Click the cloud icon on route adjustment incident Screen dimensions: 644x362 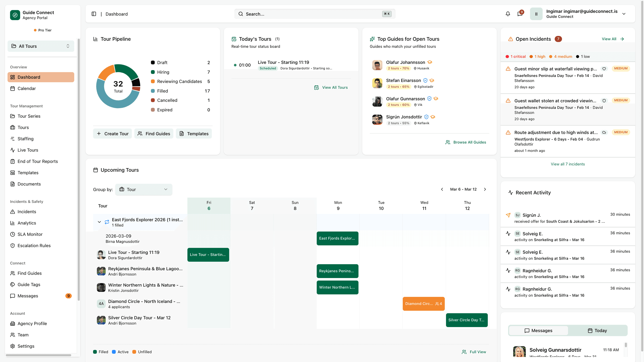click(604, 132)
